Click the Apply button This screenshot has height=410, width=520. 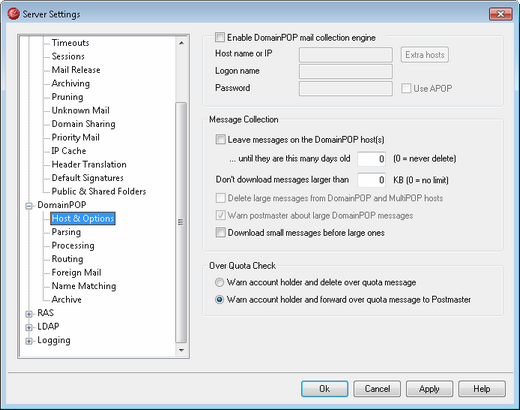coord(429,389)
